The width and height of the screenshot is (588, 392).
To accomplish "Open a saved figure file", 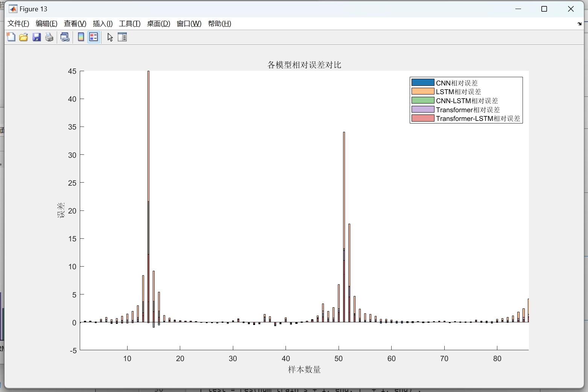I will (23, 37).
